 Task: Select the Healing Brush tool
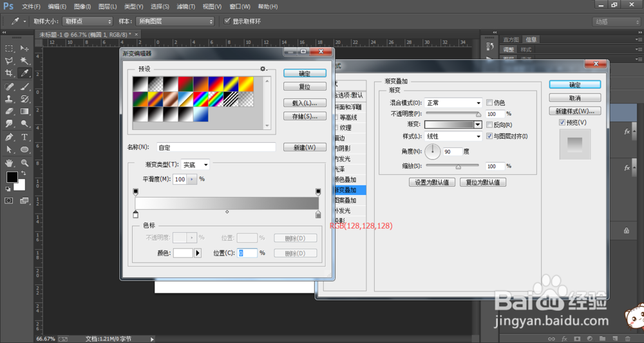click(9, 87)
